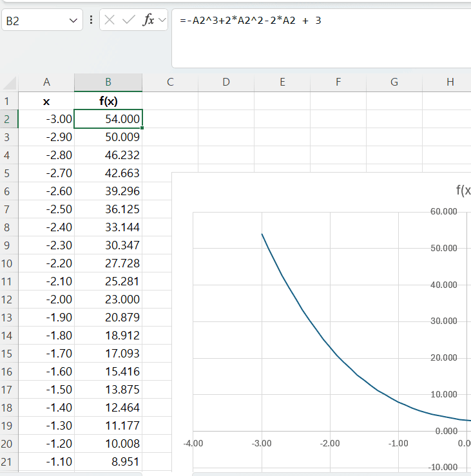The width and height of the screenshot is (471, 476).
Task: Click the f(x) header cell B1
Action: tap(108, 101)
